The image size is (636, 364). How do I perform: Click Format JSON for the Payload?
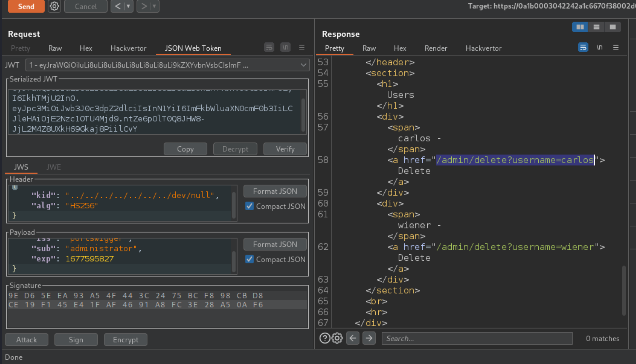click(275, 244)
